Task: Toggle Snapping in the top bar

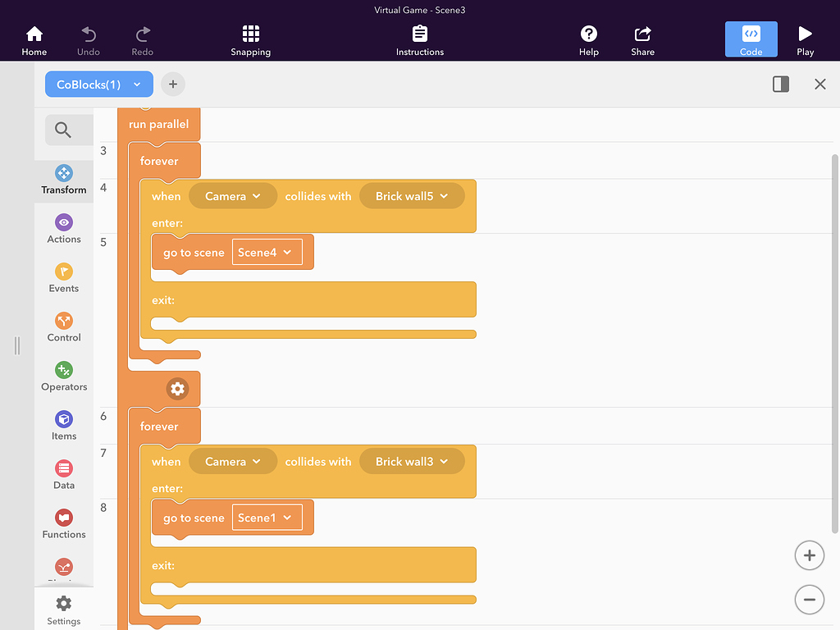Action: [251, 40]
